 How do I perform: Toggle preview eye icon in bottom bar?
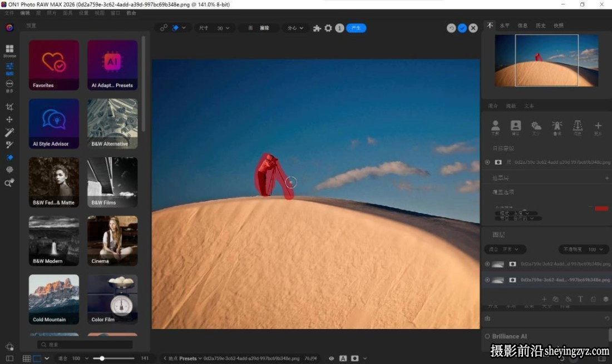click(331, 358)
